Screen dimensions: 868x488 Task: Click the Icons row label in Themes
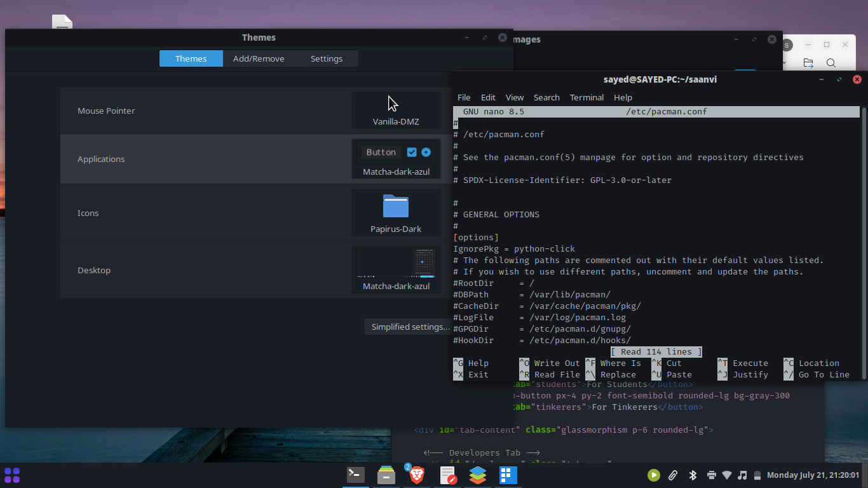click(88, 213)
